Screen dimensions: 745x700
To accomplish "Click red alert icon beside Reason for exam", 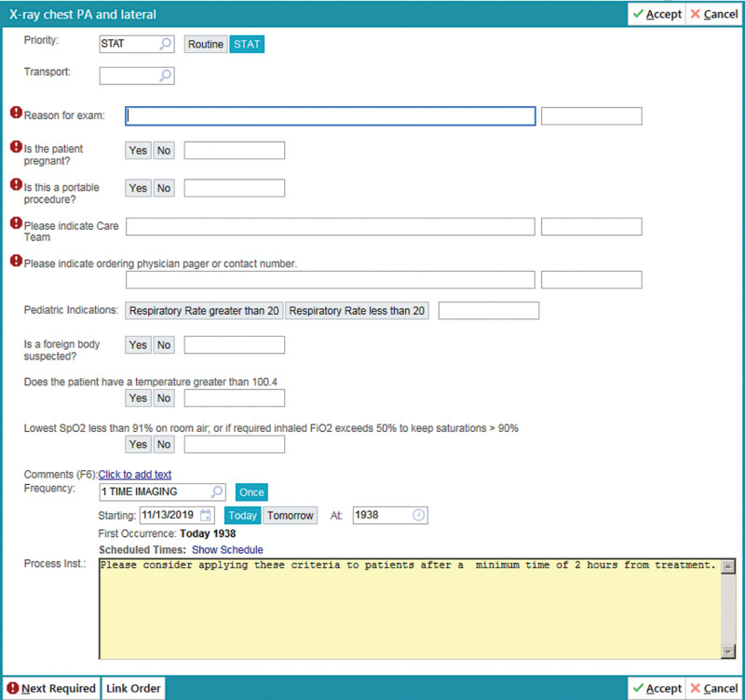I will pyautogui.click(x=16, y=114).
